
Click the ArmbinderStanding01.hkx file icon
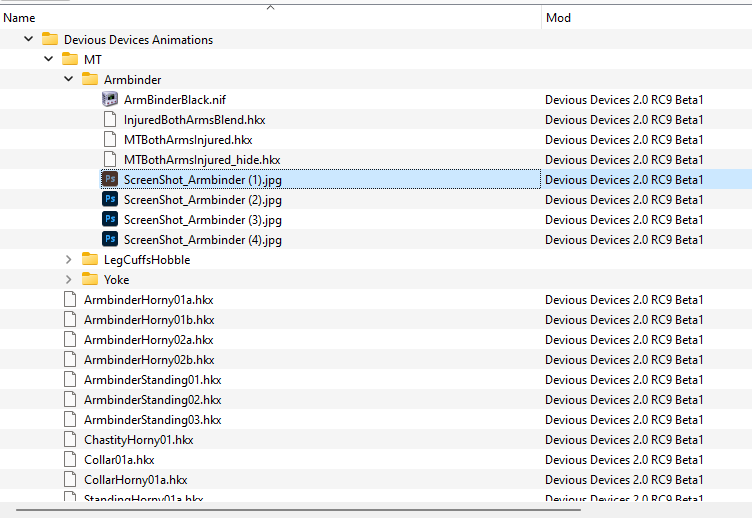click(x=70, y=379)
